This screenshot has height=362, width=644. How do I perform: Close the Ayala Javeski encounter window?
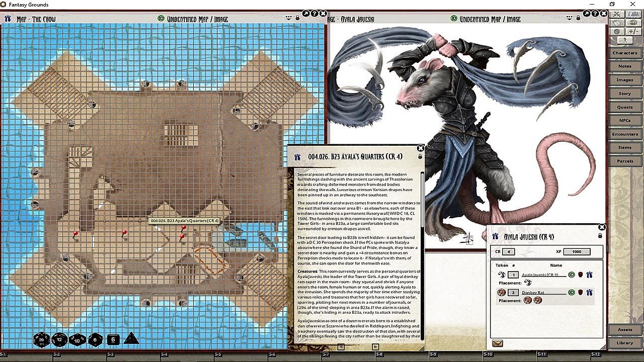601,227
